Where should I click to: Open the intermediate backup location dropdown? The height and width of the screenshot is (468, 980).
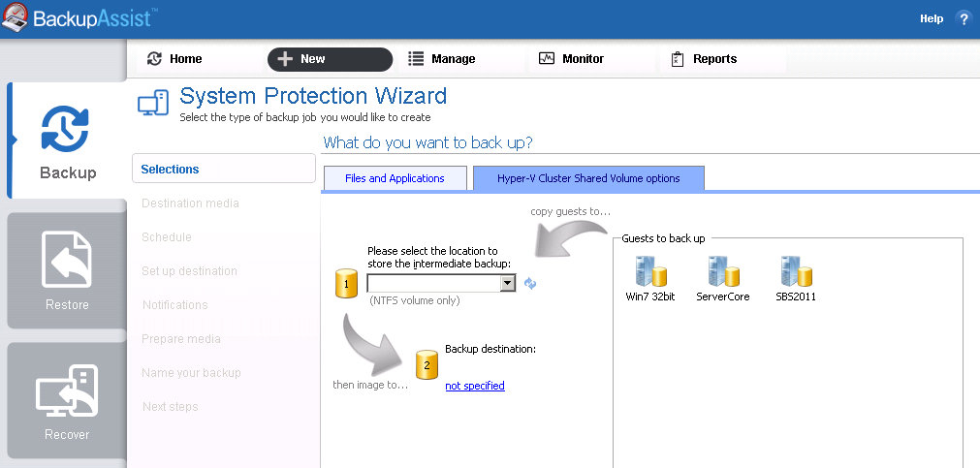(x=508, y=284)
